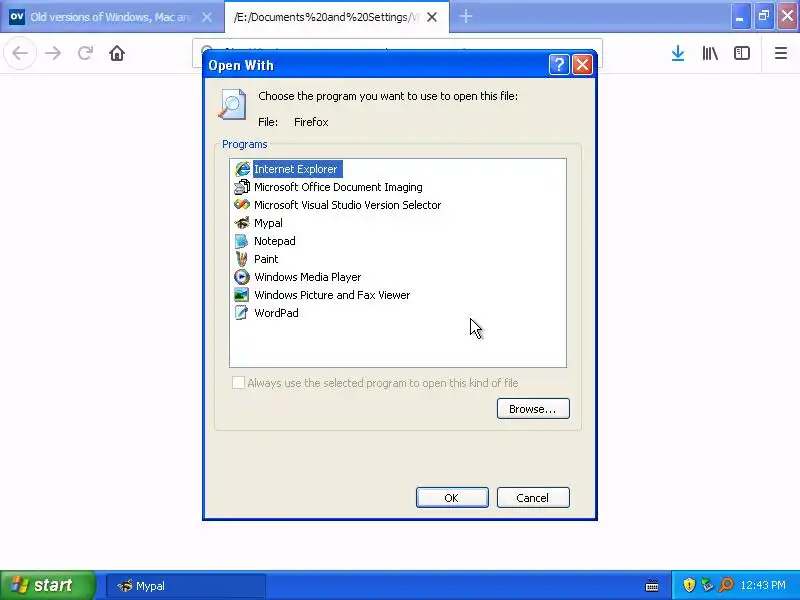Screen dimensions: 800x600
Task: Open the browser Library icon
Action: (710, 53)
